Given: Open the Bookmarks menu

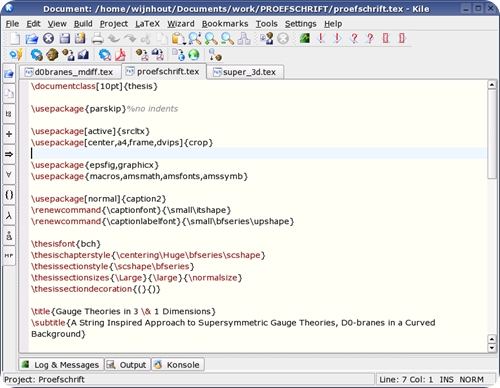Looking at the screenshot, I should pyautogui.click(x=225, y=24).
